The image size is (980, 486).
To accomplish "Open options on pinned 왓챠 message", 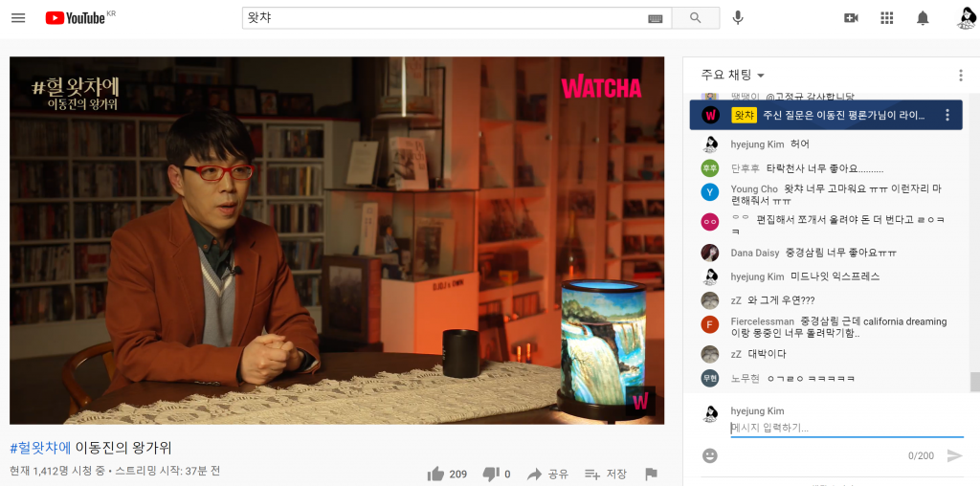I will coord(947,115).
